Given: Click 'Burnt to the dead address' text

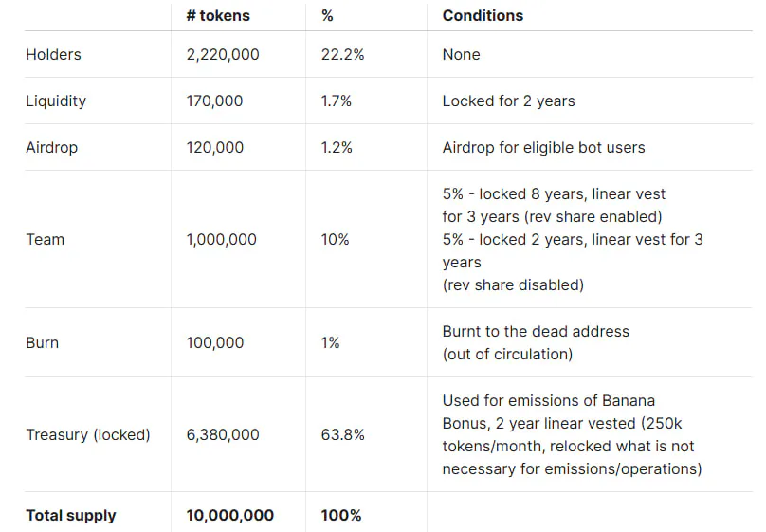Looking at the screenshot, I should coord(536,331).
